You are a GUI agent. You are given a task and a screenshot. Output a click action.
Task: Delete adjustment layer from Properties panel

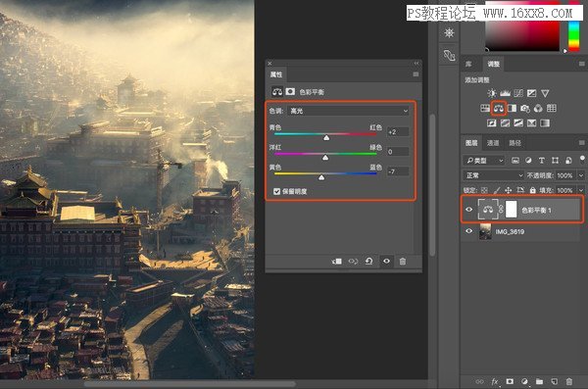coord(403,261)
